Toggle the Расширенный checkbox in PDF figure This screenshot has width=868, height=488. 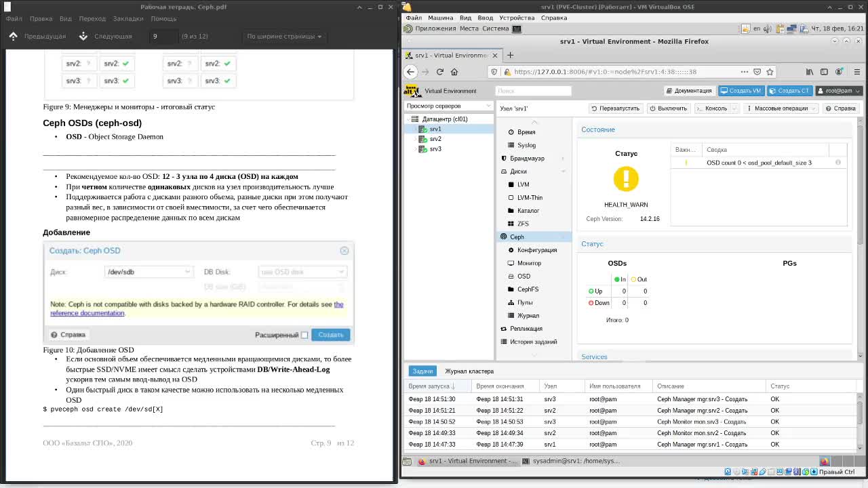click(304, 335)
